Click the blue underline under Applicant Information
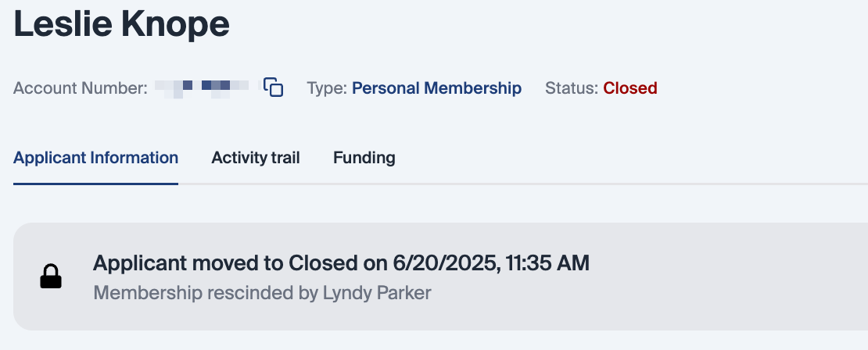 click(96, 184)
